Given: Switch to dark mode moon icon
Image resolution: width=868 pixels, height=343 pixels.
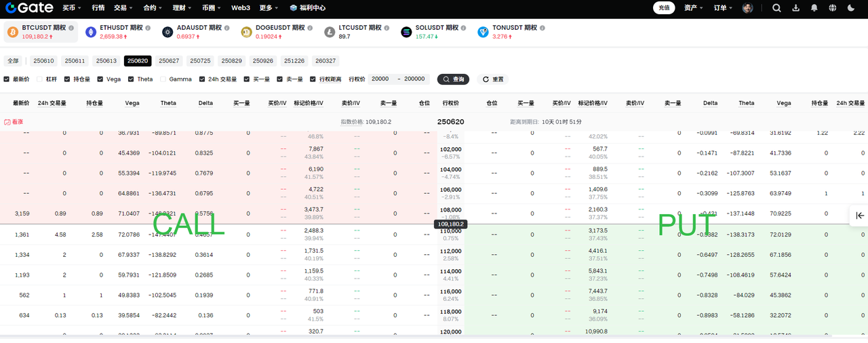Looking at the screenshot, I should [x=851, y=8].
